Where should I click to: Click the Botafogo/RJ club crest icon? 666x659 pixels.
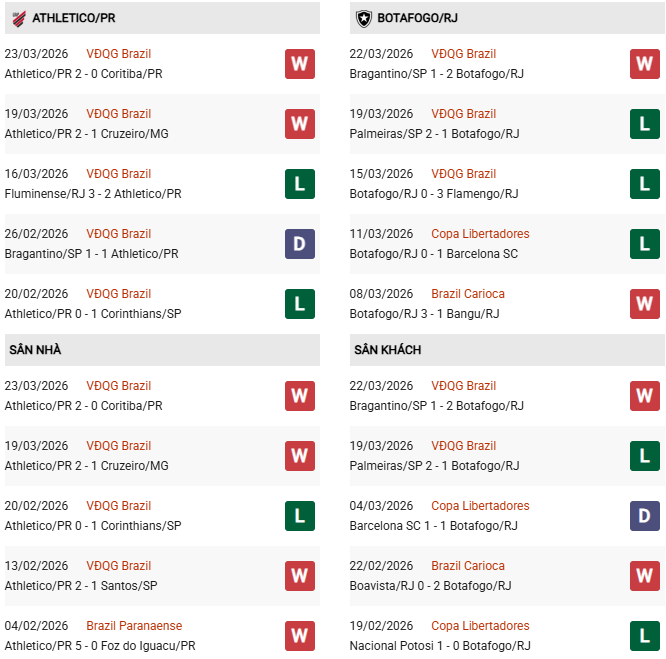(x=363, y=18)
